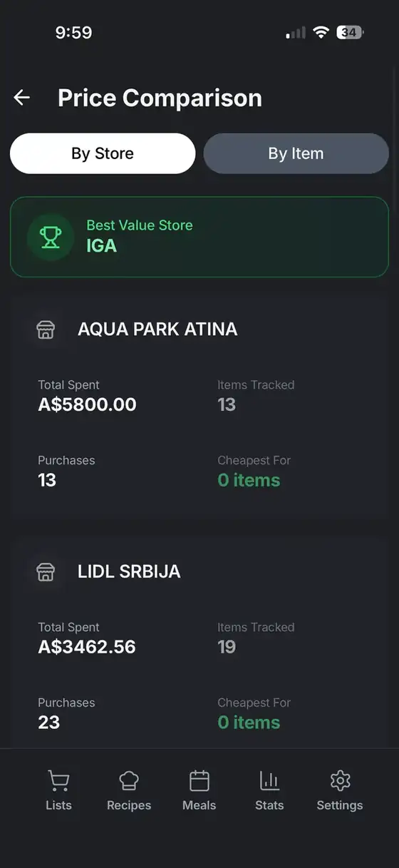Image resolution: width=399 pixels, height=868 pixels.
Task: Select the AQUA PARK ATINA store name
Action: click(157, 330)
